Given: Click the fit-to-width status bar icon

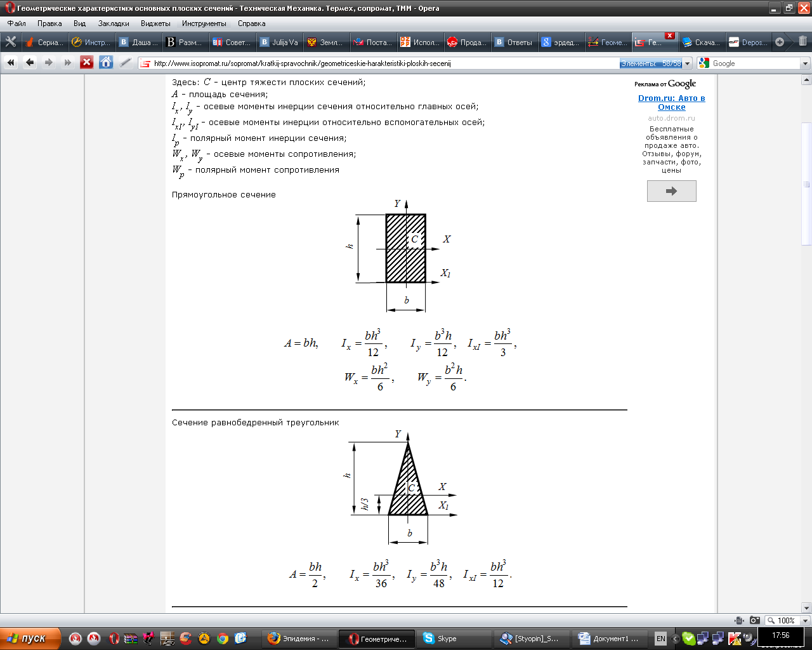Looking at the screenshot, I should point(739,620).
